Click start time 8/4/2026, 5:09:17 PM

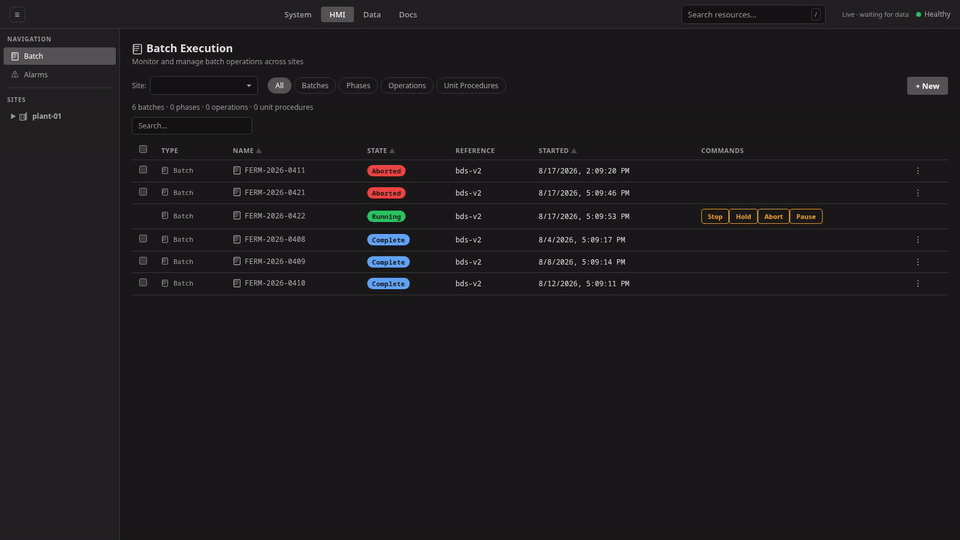click(582, 240)
